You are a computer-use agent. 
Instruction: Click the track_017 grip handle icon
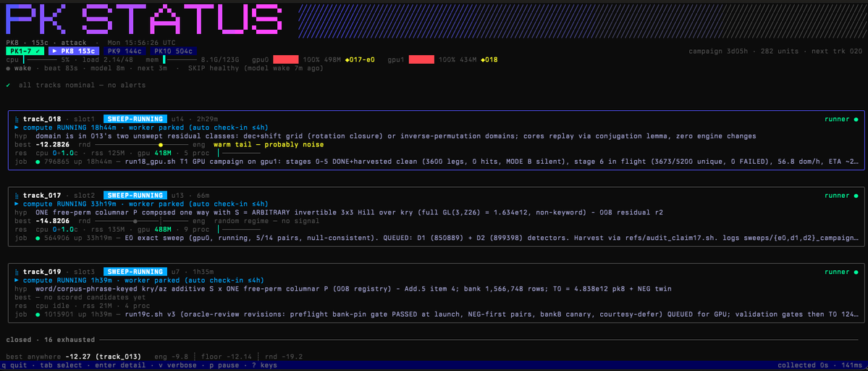pos(17,196)
